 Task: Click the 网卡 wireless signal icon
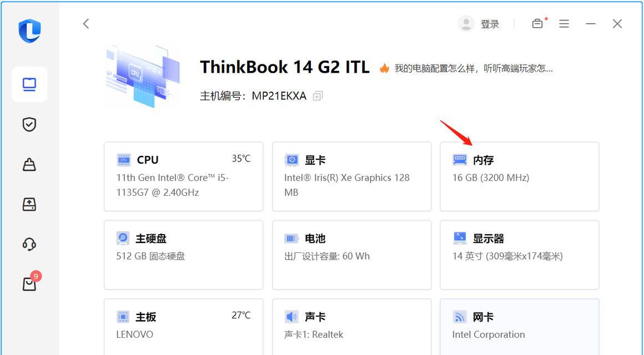[x=460, y=316]
